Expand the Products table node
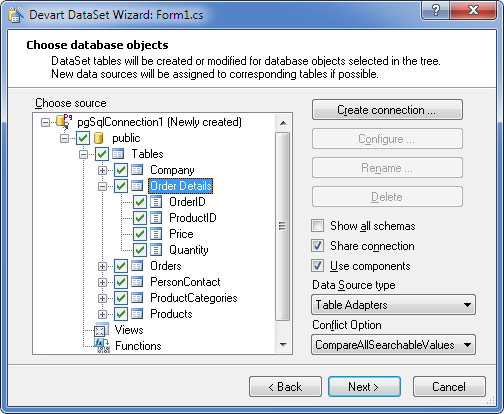This screenshot has width=504, height=414. [x=102, y=314]
